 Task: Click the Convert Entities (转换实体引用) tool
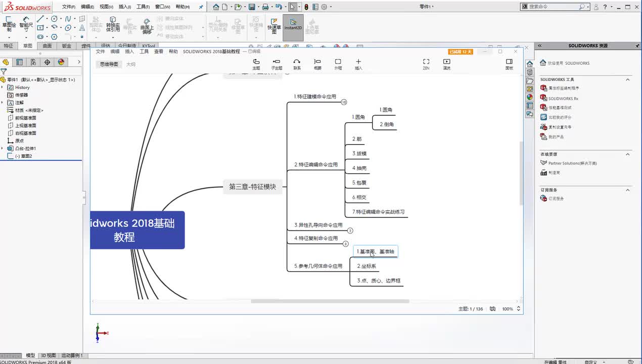click(x=113, y=24)
